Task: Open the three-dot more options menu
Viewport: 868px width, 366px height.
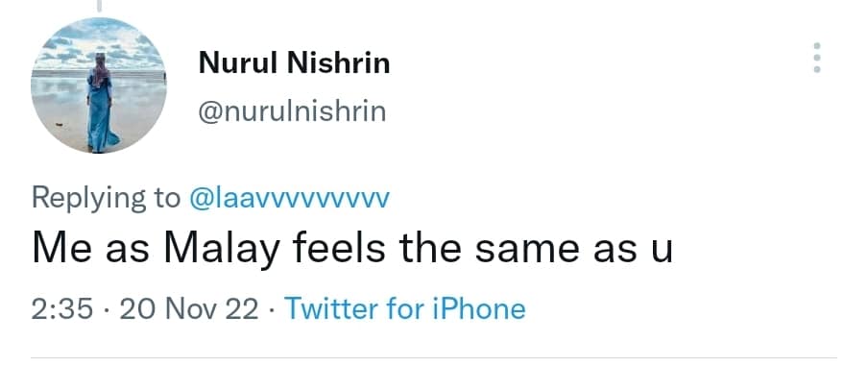Action: click(x=816, y=57)
